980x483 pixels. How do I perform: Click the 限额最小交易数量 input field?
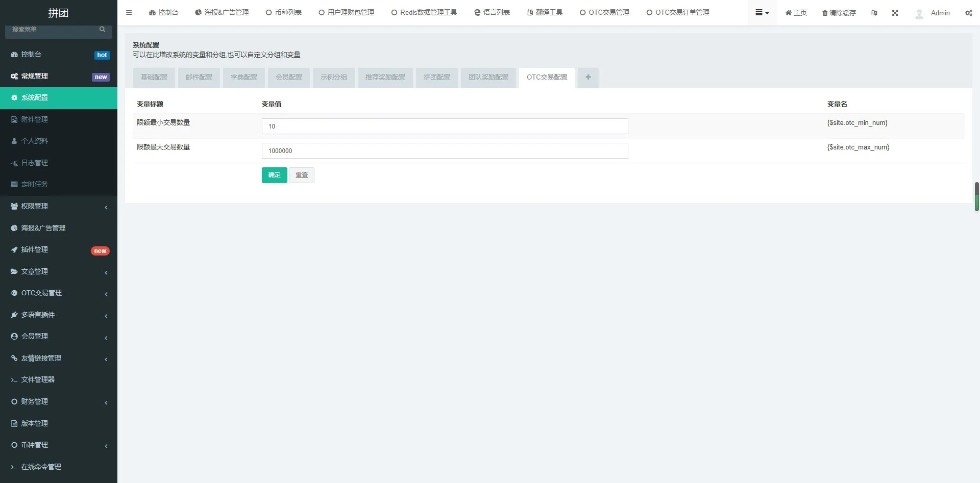tap(444, 126)
